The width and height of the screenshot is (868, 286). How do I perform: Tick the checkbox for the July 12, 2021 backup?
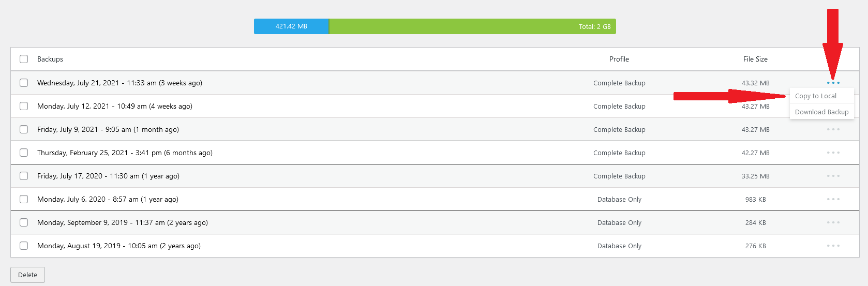24,106
